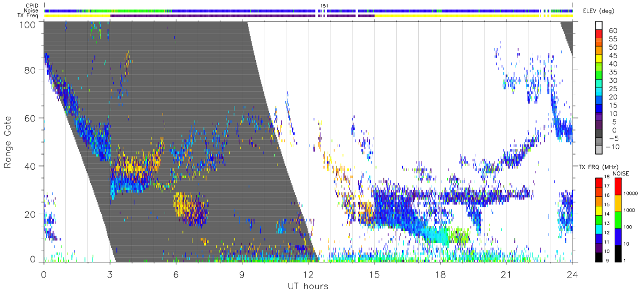
Task: Click the 14 label on TX FRQ legend
Action: tap(606, 214)
